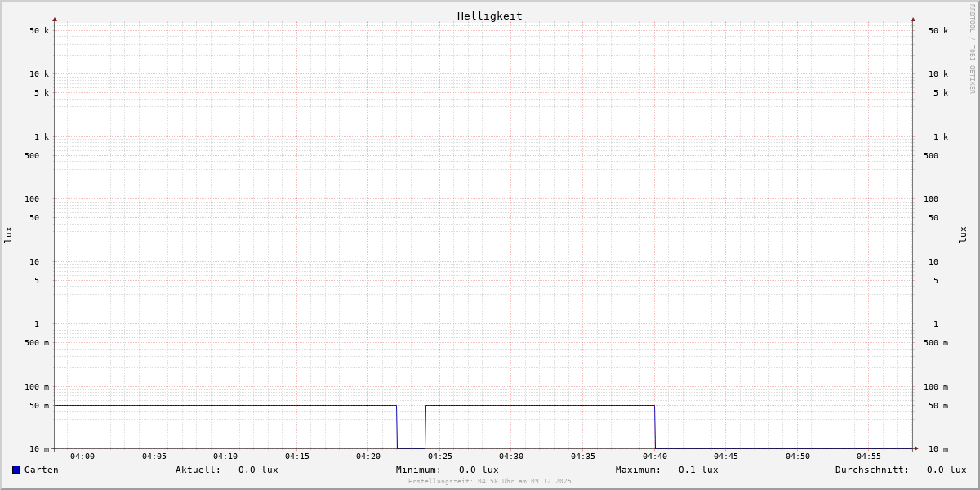The height and width of the screenshot is (490, 980).
Task: Click the Durchschnitt value readout
Action: click(x=946, y=470)
